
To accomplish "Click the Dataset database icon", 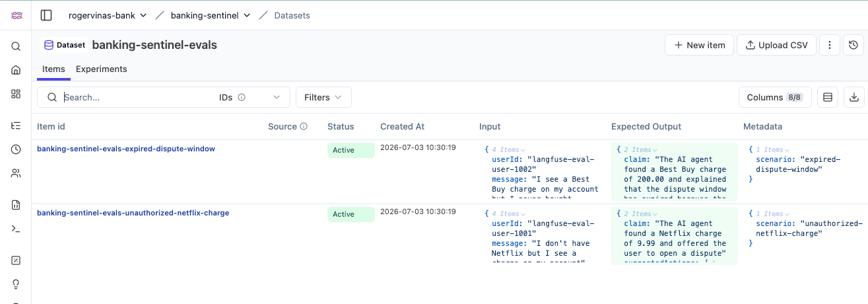I will coord(48,45).
